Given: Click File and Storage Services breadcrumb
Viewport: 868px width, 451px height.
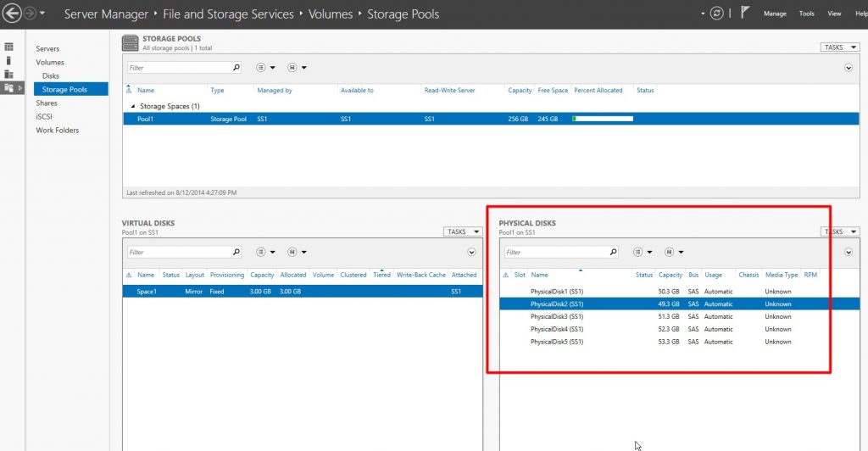Looking at the screenshot, I should (228, 14).
